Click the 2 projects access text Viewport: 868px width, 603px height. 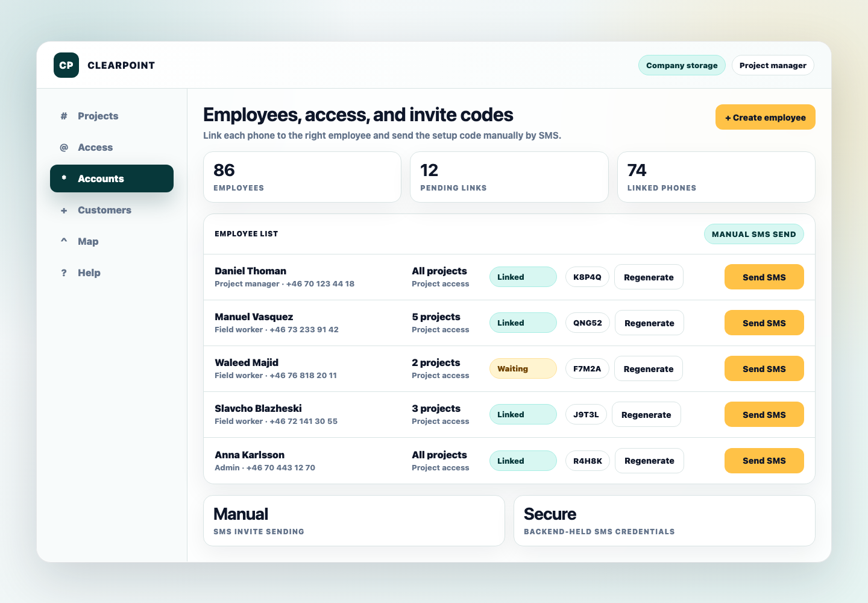click(x=436, y=362)
